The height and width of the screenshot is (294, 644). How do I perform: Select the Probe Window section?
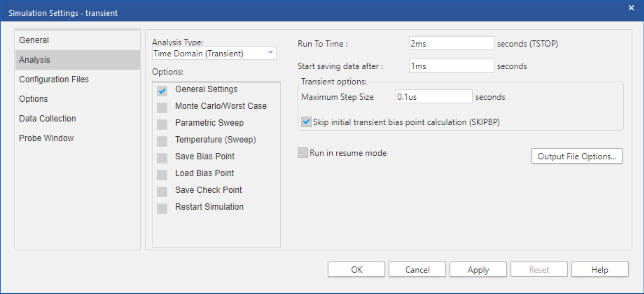[46, 138]
